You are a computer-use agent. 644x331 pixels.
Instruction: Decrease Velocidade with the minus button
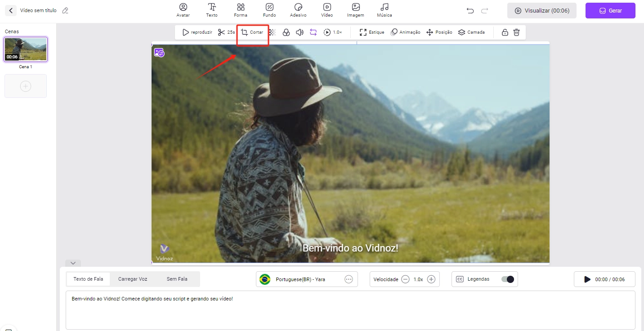[405, 279]
